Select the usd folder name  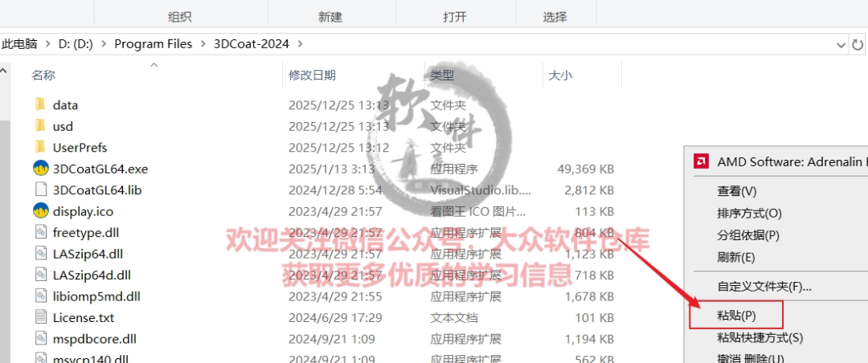pos(63,126)
